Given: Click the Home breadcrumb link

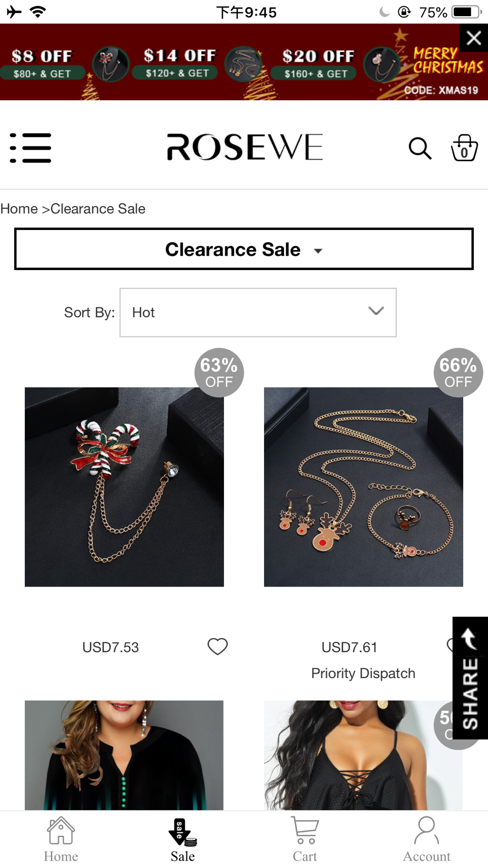Looking at the screenshot, I should tap(19, 209).
